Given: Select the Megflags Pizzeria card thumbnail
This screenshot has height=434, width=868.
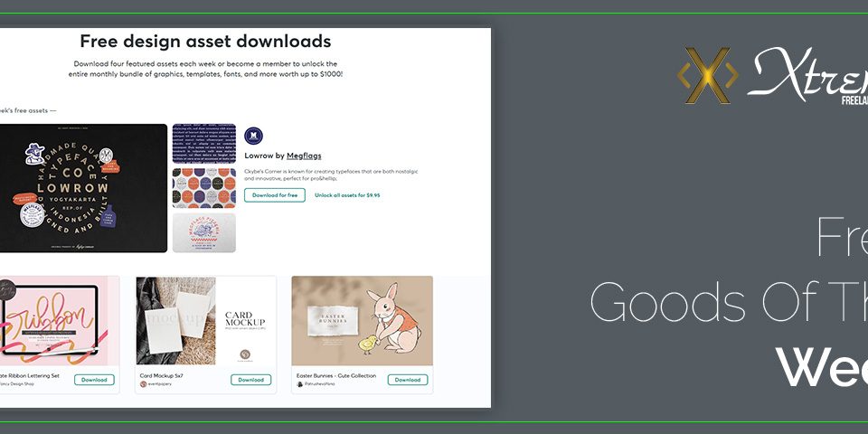Looking at the screenshot, I should pos(204,232).
